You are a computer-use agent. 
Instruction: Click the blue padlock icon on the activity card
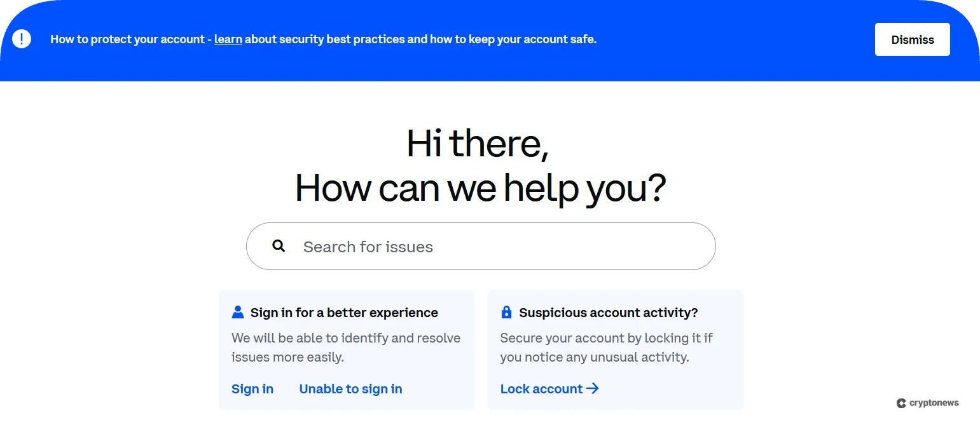tap(506, 311)
